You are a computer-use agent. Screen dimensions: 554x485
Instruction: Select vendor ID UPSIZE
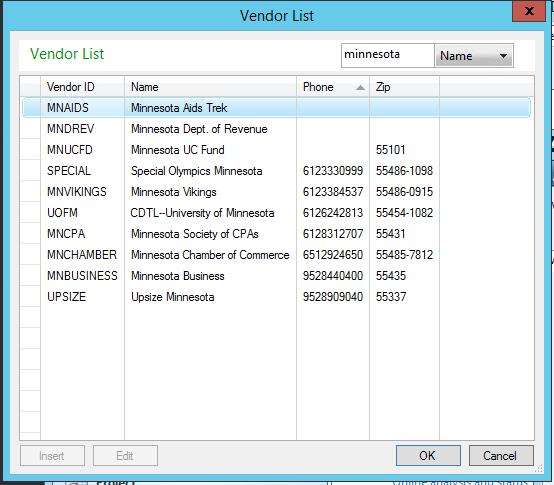click(x=66, y=297)
